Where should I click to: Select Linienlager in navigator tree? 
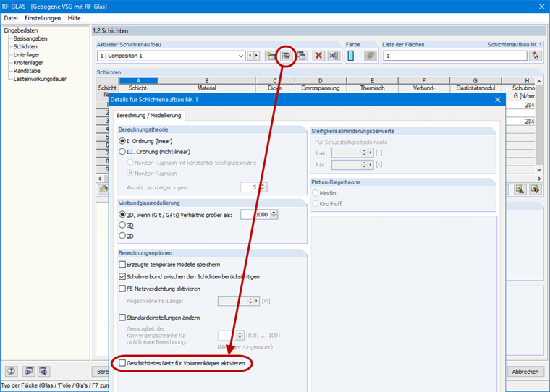[26, 55]
